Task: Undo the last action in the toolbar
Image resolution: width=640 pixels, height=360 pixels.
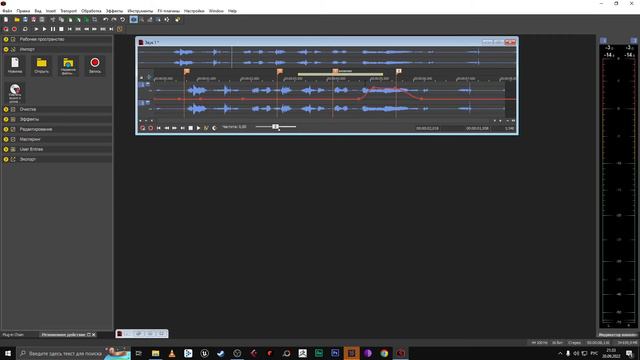Action: click(x=106, y=20)
